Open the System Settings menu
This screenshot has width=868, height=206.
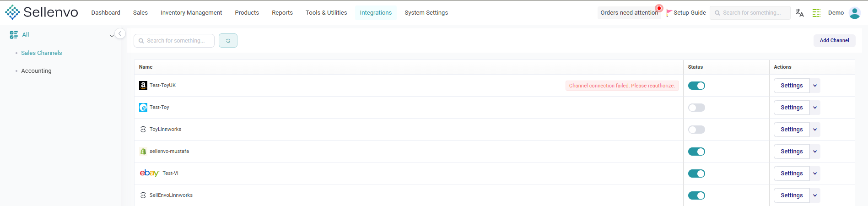[426, 13]
